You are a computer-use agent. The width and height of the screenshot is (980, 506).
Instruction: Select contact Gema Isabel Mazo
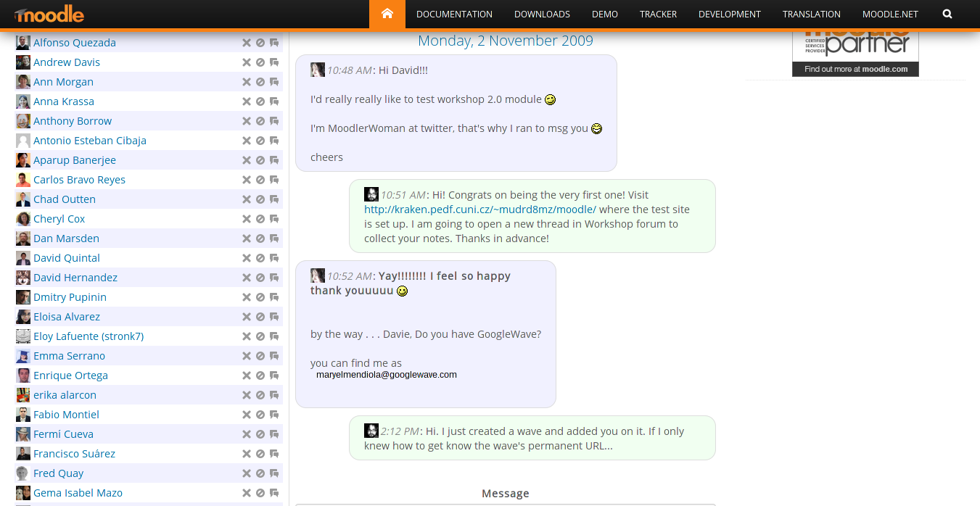click(78, 493)
